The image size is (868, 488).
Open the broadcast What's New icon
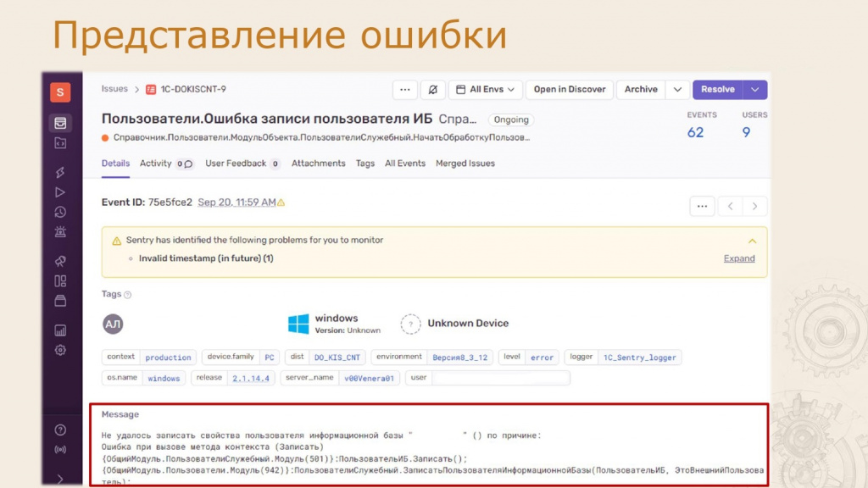click(x=60, y=450)
